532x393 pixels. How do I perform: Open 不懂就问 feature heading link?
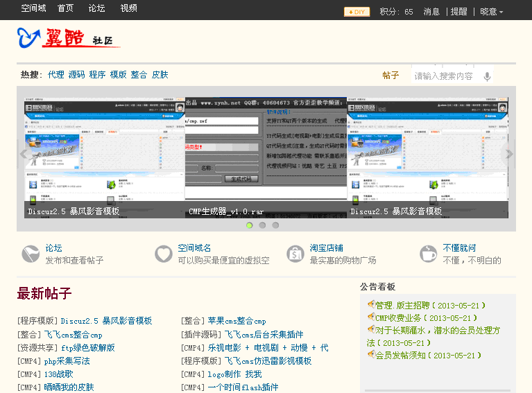[459, 248]
